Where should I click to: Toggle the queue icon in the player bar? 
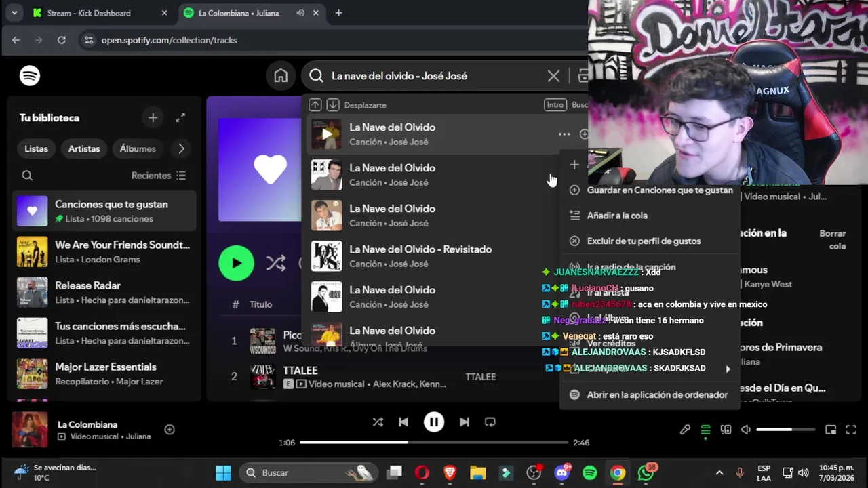tap(705, 430)
